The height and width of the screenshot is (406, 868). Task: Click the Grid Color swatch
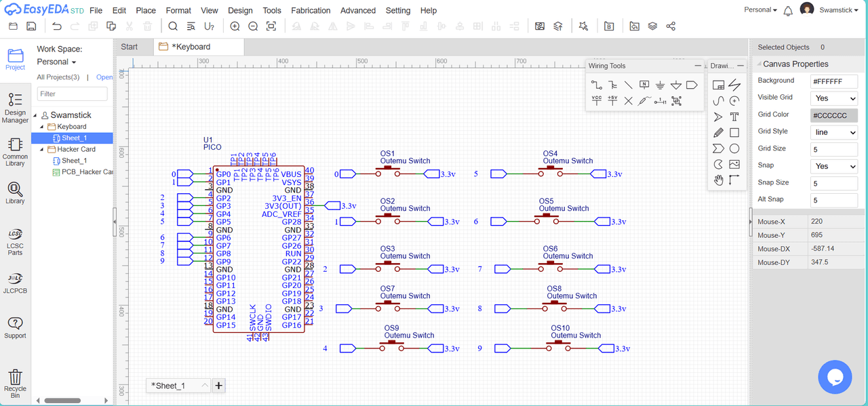click(834, 115)
